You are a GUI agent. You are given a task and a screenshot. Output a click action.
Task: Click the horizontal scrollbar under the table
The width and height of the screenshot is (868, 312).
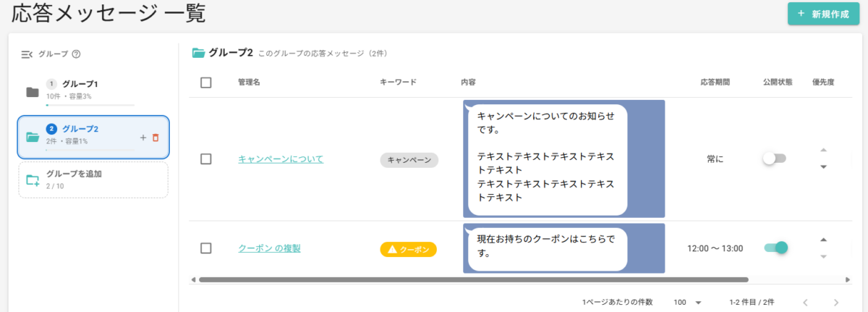[473, 279]
